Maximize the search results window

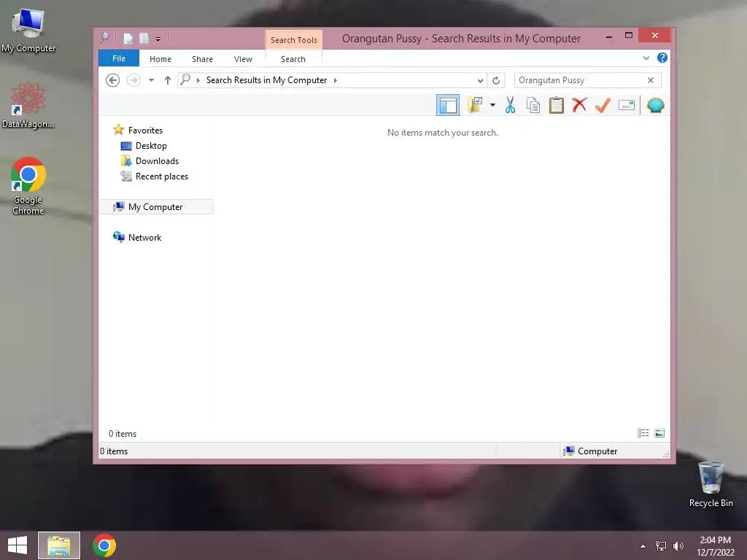click(629, 36)
